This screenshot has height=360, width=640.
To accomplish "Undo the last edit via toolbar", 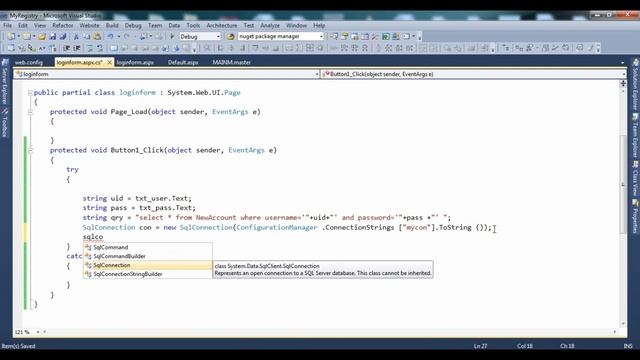I will coord(110,36).
